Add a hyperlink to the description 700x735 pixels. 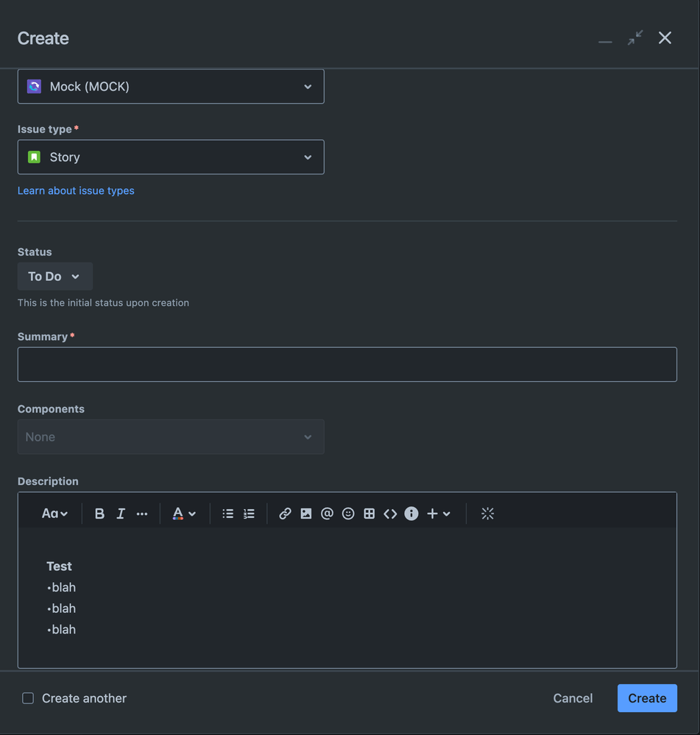click(285, 514)
